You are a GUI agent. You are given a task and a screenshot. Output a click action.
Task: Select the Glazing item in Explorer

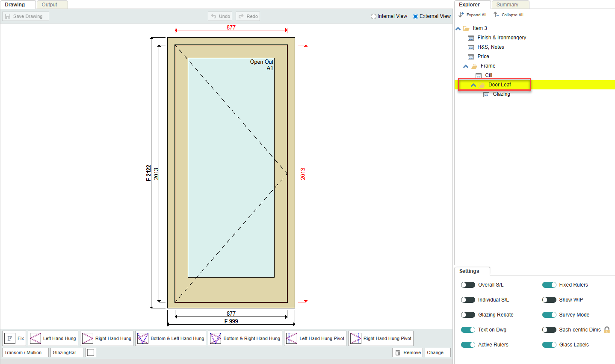(x=501, y=94)
